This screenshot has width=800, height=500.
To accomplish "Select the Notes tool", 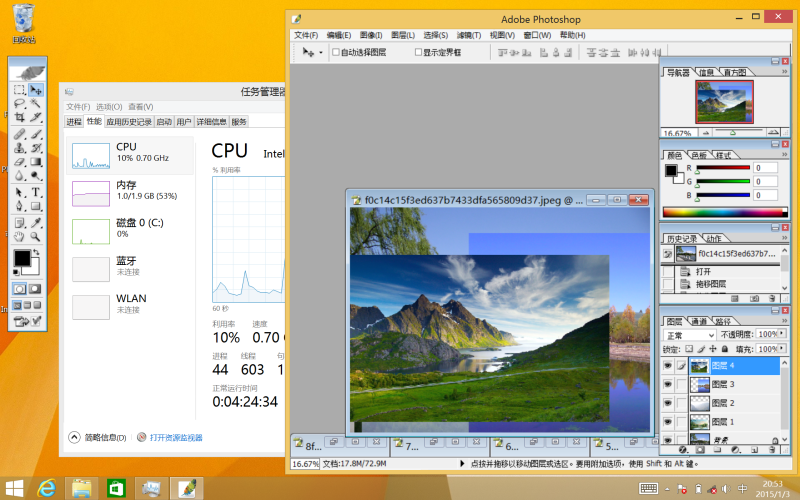I will [x=19, y=223].
